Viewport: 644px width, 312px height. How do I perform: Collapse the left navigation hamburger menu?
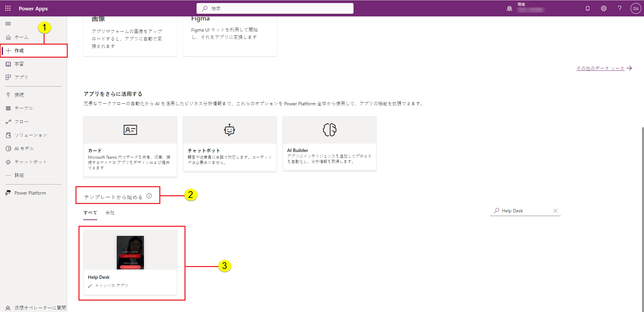tap(8, 24)
